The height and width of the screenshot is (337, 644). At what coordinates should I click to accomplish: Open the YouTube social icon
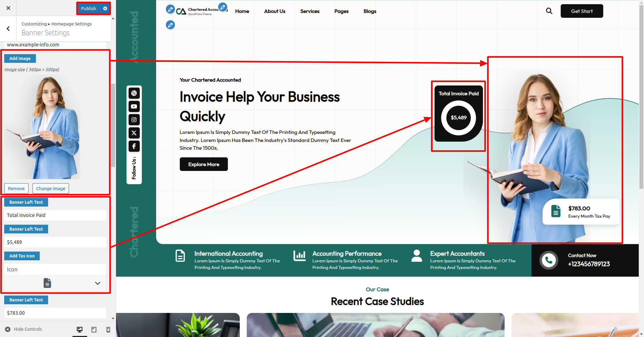[134, 106]
